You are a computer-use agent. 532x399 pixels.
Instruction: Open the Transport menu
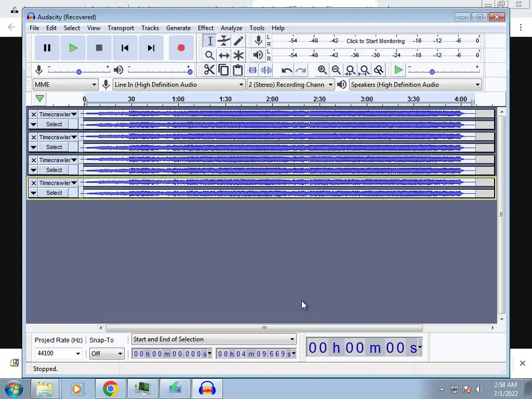121,28
